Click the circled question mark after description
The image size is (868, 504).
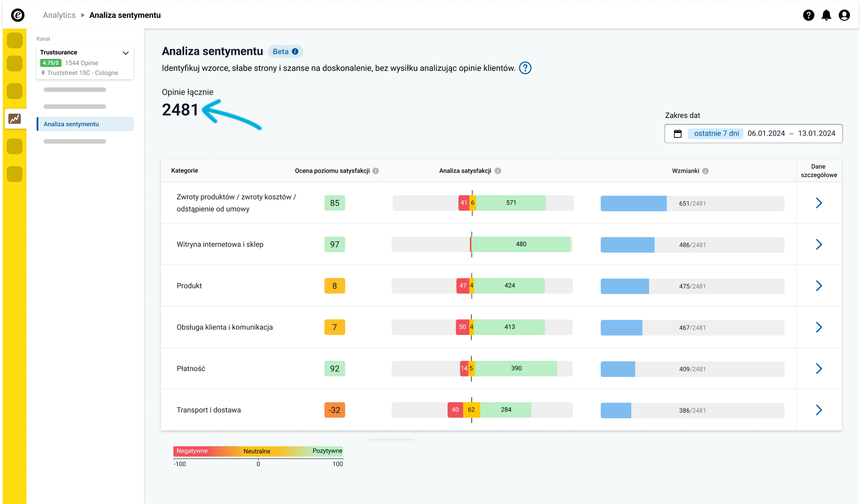tap(525, 68)
